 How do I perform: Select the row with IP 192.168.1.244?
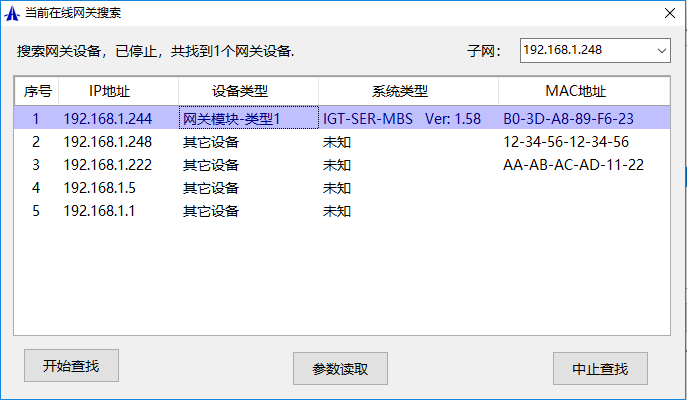click(108, 118)
